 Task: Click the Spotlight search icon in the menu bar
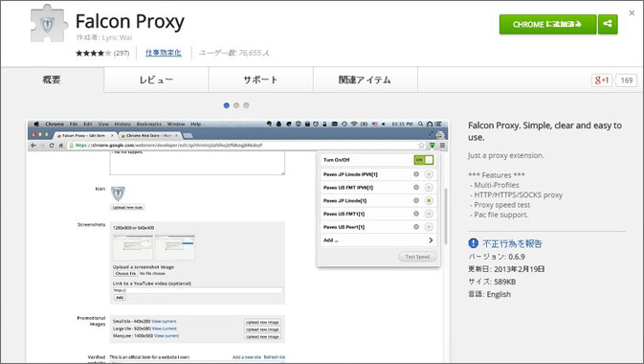[x=421, y=124]
